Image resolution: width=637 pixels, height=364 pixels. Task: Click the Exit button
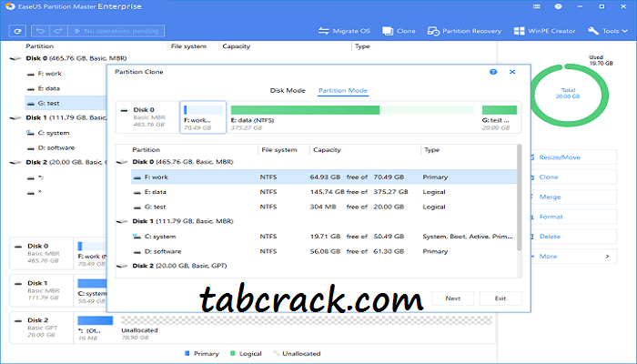tap(500, 298)
